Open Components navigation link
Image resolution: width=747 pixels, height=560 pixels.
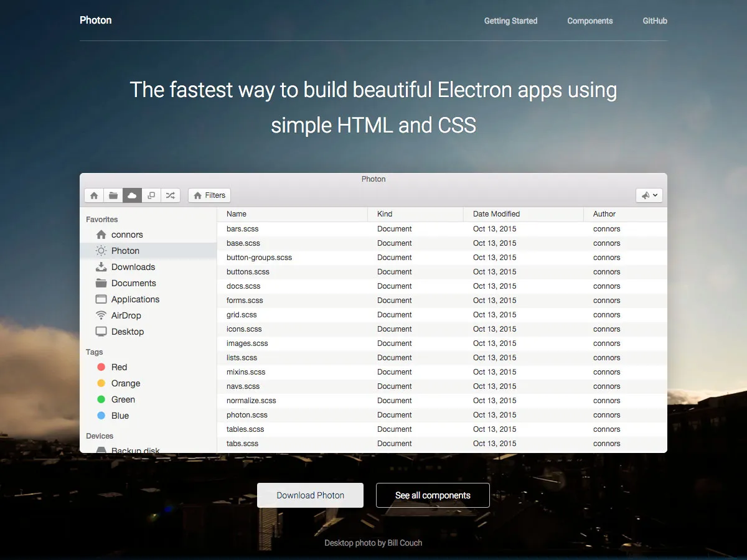pyautogui.click(x=590, y=21)
